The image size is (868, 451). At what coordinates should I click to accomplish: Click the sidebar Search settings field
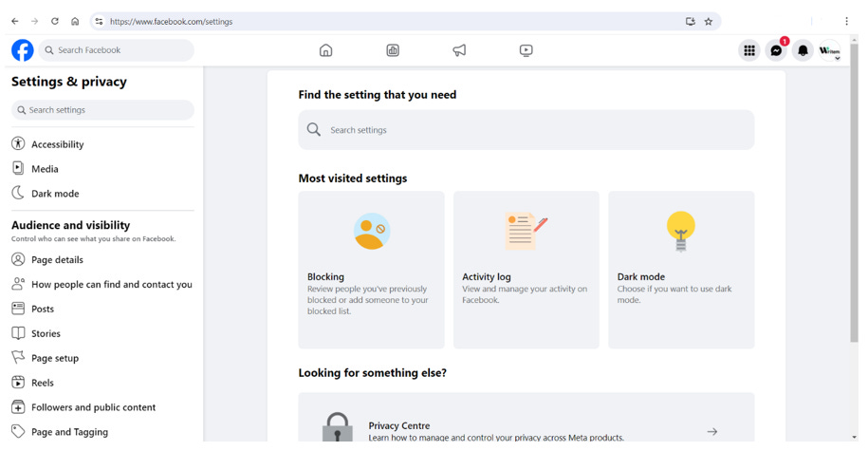coord(102,110)
